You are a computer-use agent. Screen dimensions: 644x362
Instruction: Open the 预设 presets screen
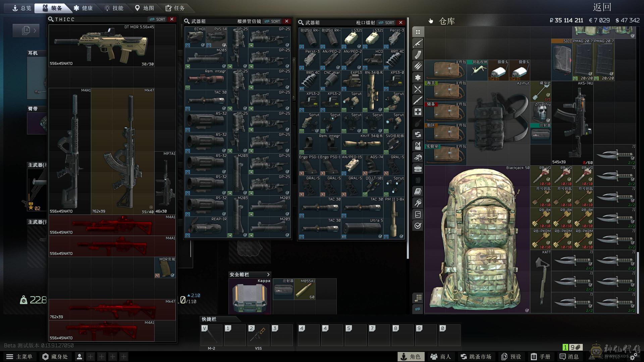click(512, 357)
